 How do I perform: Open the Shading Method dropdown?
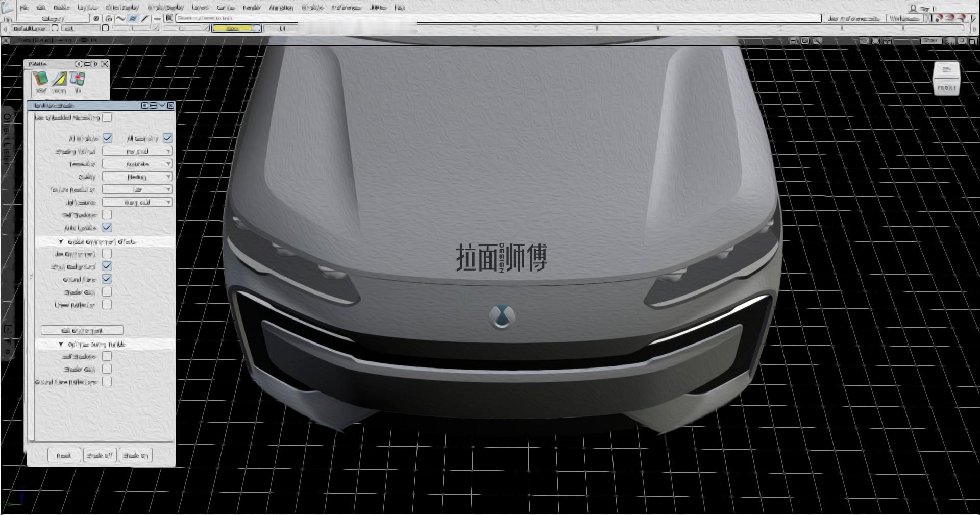click(x=137, y=151)
